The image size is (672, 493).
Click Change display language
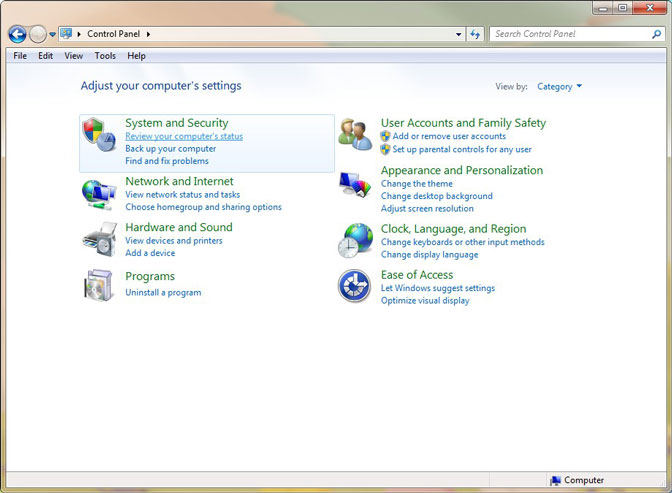429,255
